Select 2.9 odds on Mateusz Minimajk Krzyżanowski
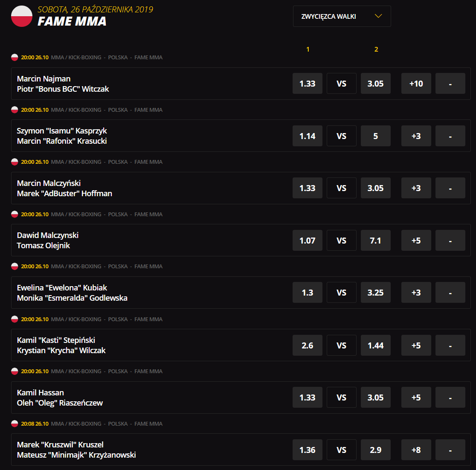This screenshot has height=470, width=476. point(375,450)
